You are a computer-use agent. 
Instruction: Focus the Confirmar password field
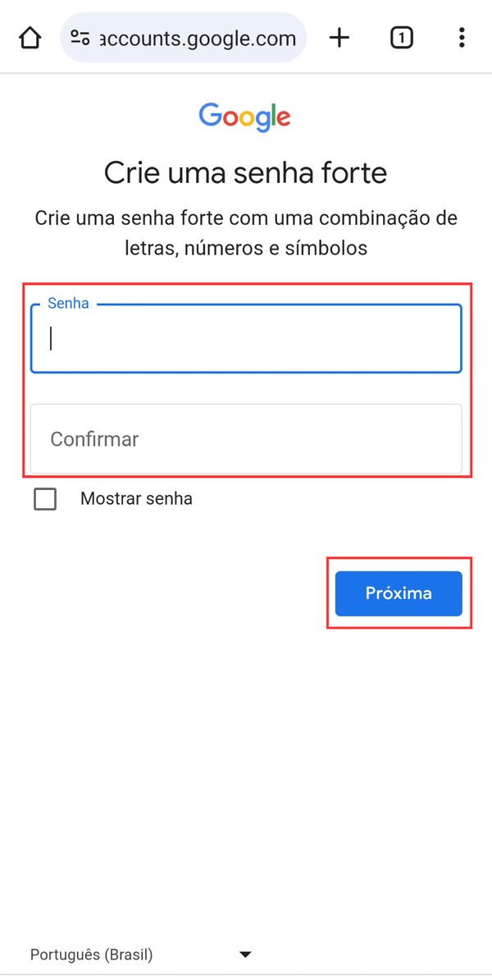tap(246, 438)
